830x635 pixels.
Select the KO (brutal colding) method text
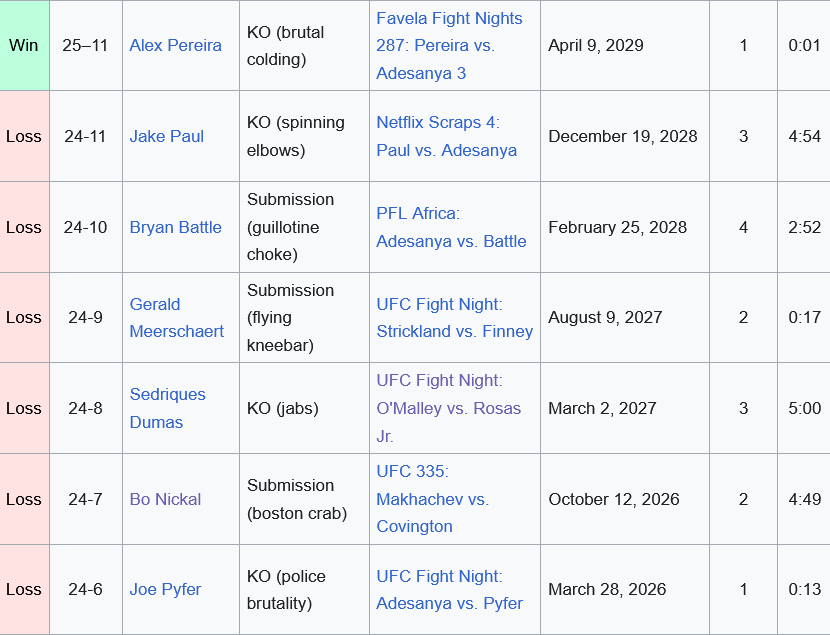click(x=285, y=46)
